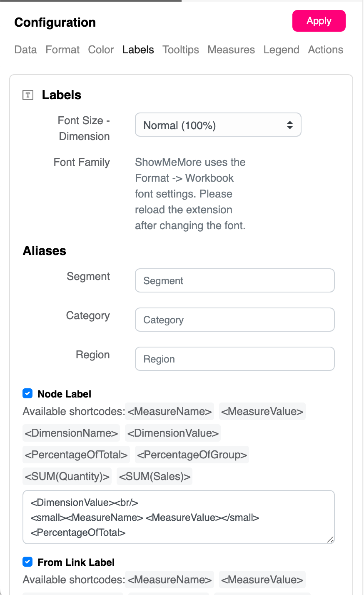Click the Labels section text icon
The height and width of the screenshot is (595, 364).
(28, 95)
